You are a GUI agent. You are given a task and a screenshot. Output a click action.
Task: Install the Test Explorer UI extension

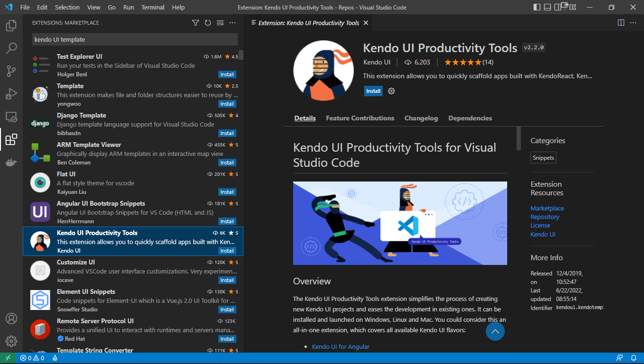coord(227,74)
